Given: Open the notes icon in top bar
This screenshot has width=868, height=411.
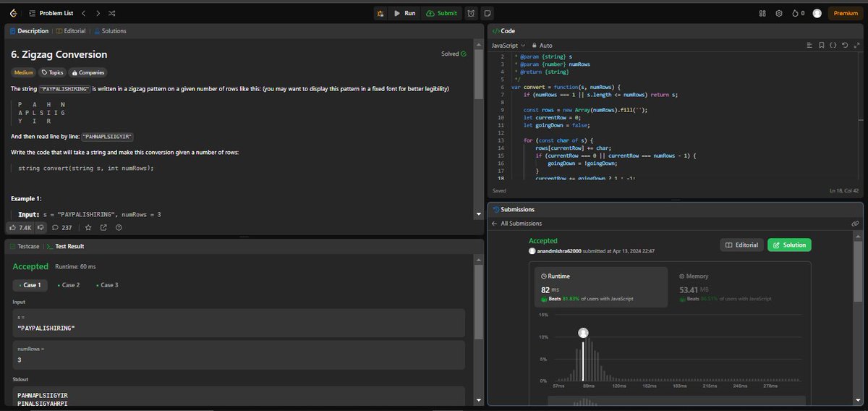Looking at the screenshot, I should pyautogui.click(x=488, y=13).
